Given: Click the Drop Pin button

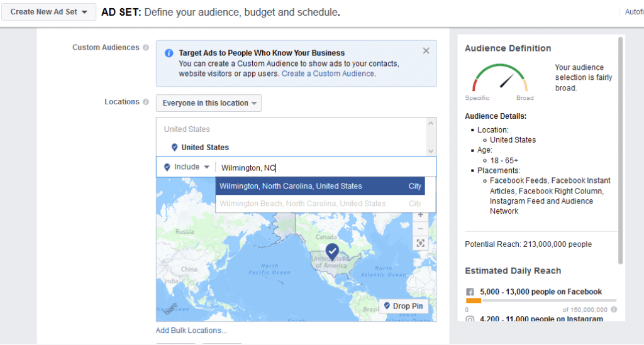Looking at the screenshot, I should point(403,306).
